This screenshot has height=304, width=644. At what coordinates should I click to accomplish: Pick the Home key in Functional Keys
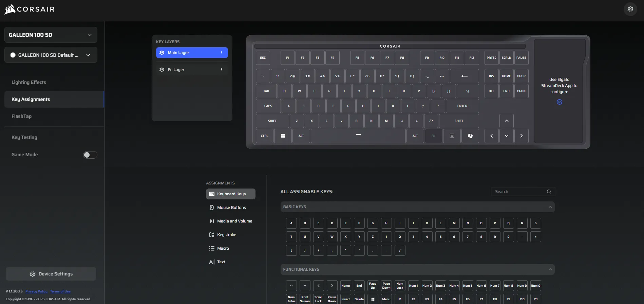(345, 286)
